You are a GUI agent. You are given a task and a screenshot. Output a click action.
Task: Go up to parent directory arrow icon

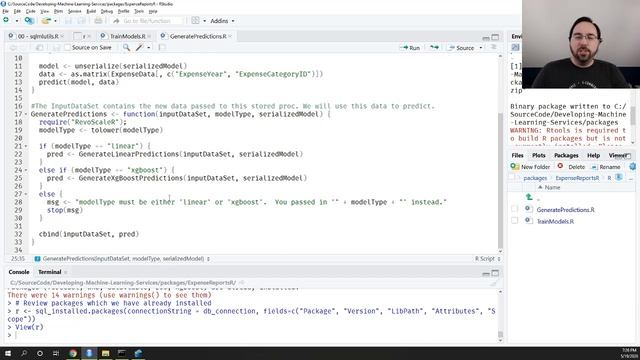529,197
